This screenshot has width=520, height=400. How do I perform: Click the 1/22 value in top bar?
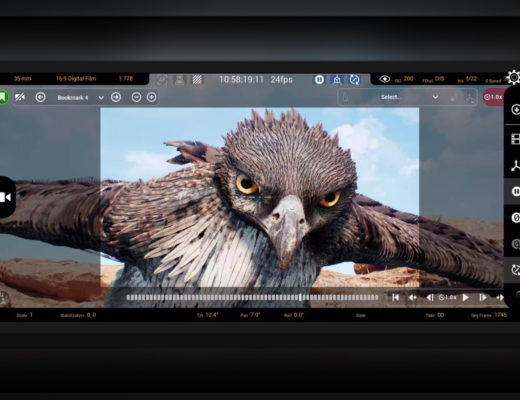click(467, 79)
